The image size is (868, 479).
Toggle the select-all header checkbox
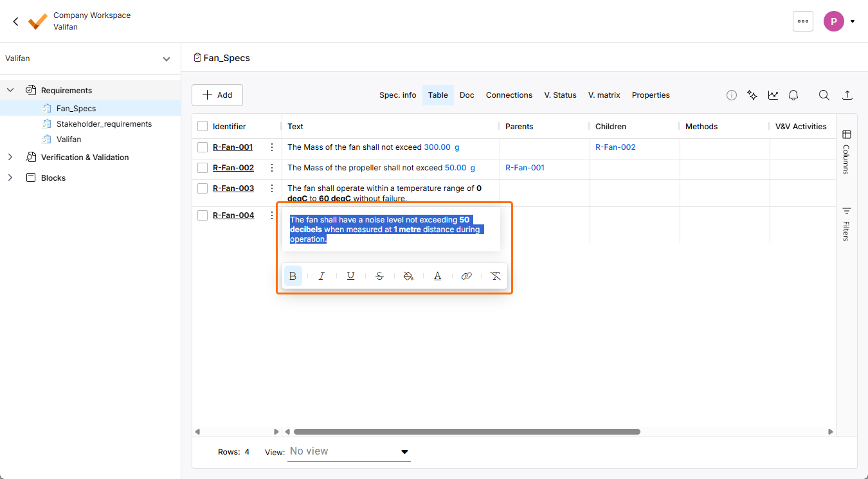[203, 127]
